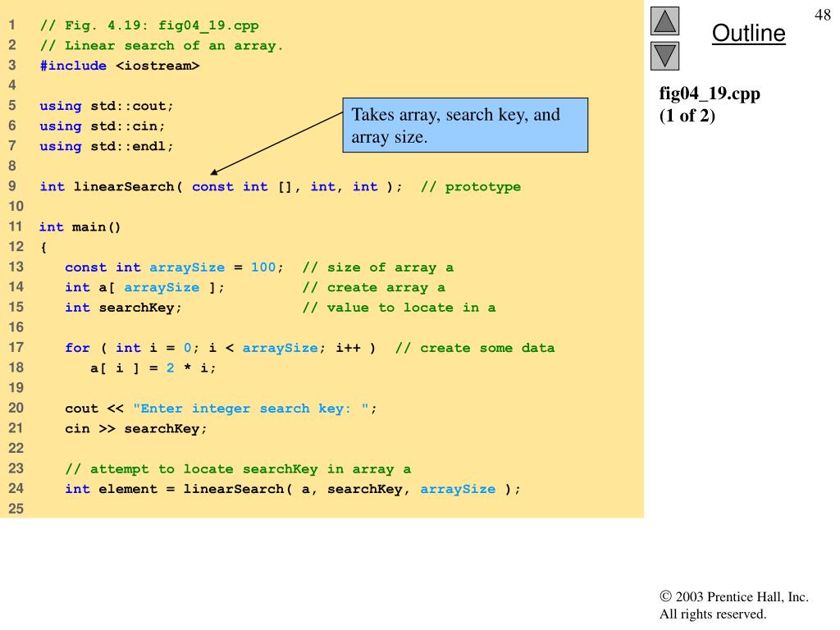Click slide number 48
This screenshot has height=630, width=840.
822,15
